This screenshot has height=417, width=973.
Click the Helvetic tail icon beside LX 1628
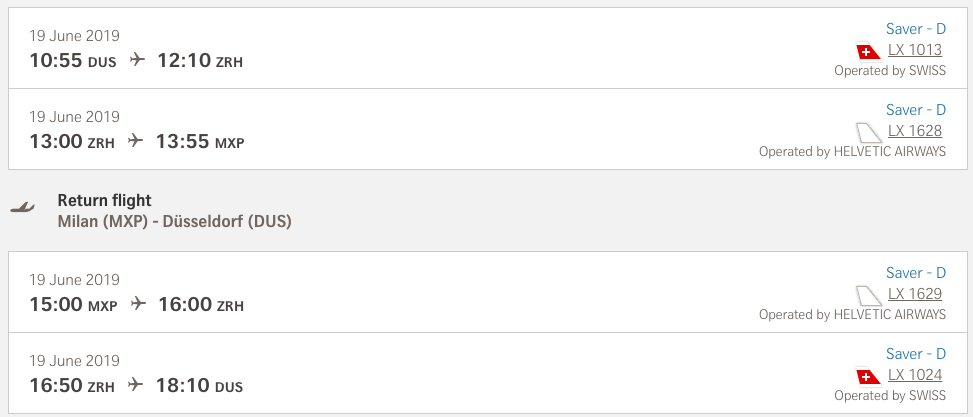pyautogui.click(x=868, y=132)
